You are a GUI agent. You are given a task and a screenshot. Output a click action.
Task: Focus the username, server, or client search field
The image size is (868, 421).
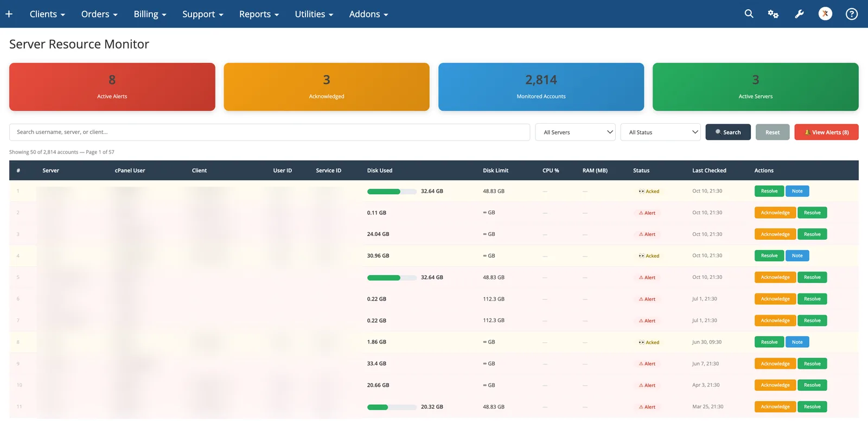click(270, 132)
